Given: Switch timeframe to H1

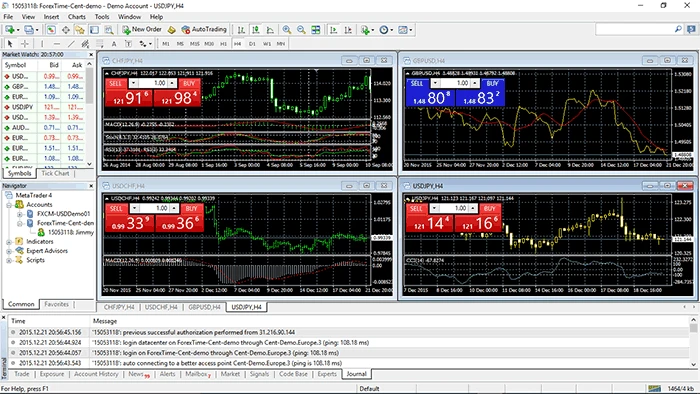Looking at the screenshot, I should [x=223, y=44].
